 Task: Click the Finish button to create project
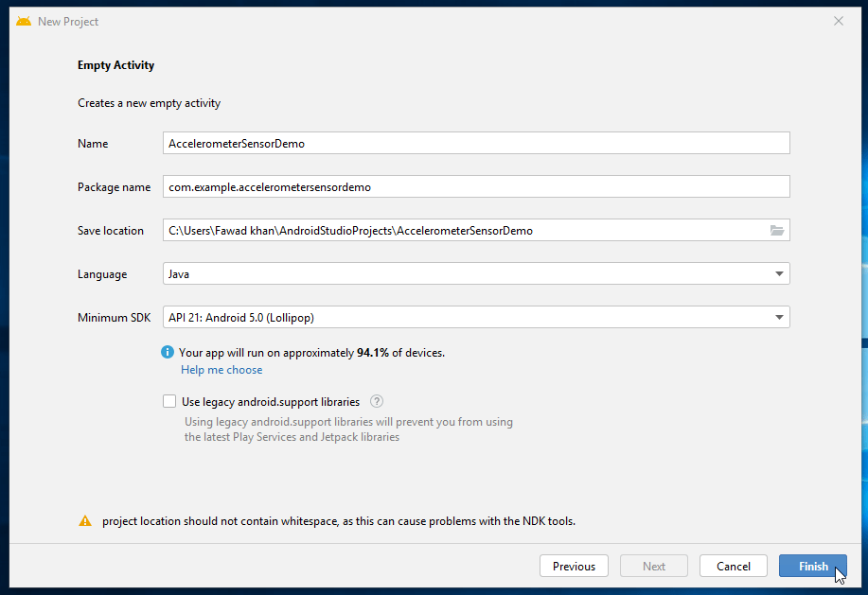tap(812, 566)
